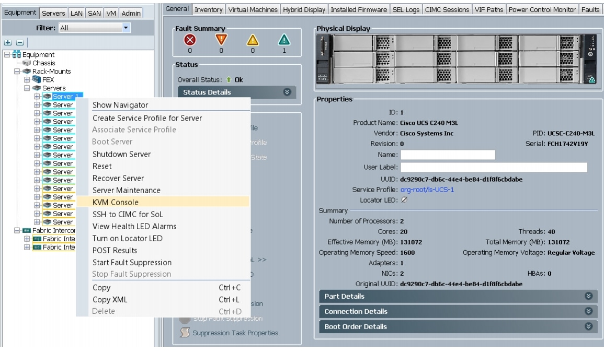
Task: Switch to the Faults tab
Action: click(590, 9)
